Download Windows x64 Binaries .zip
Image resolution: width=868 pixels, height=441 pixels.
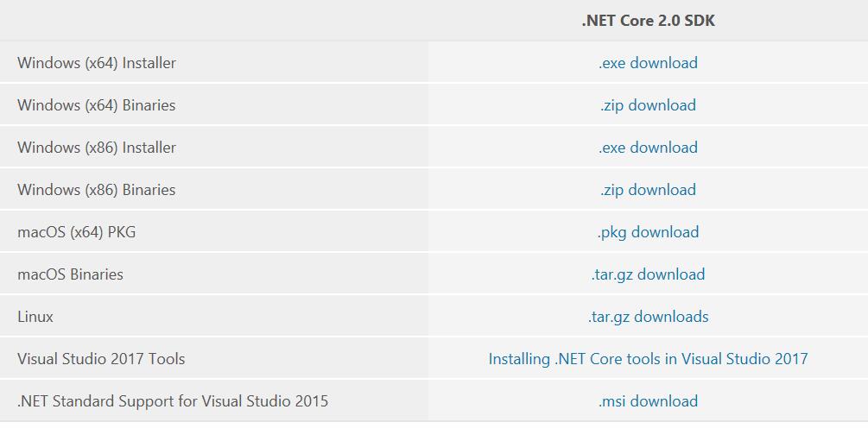648,105
